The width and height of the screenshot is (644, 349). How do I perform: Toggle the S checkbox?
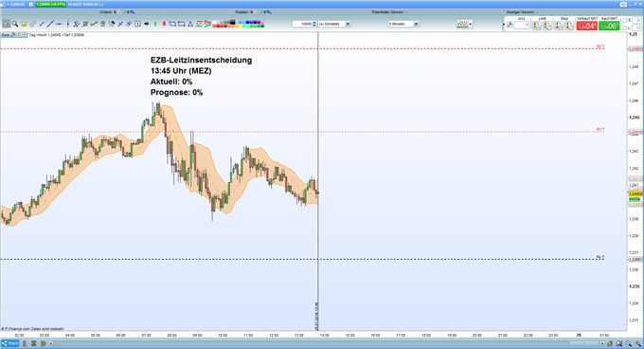(625, 20)
